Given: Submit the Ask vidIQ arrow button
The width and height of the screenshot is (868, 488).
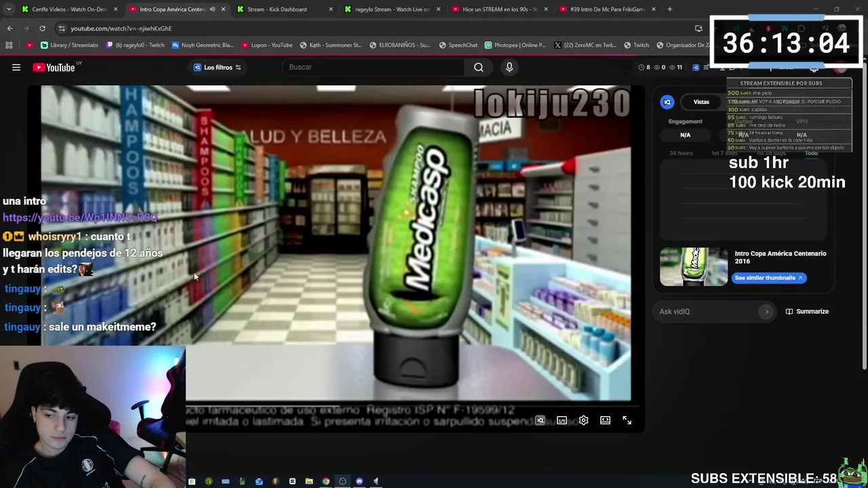Looking at the screenshot, I should pos(767,311).
